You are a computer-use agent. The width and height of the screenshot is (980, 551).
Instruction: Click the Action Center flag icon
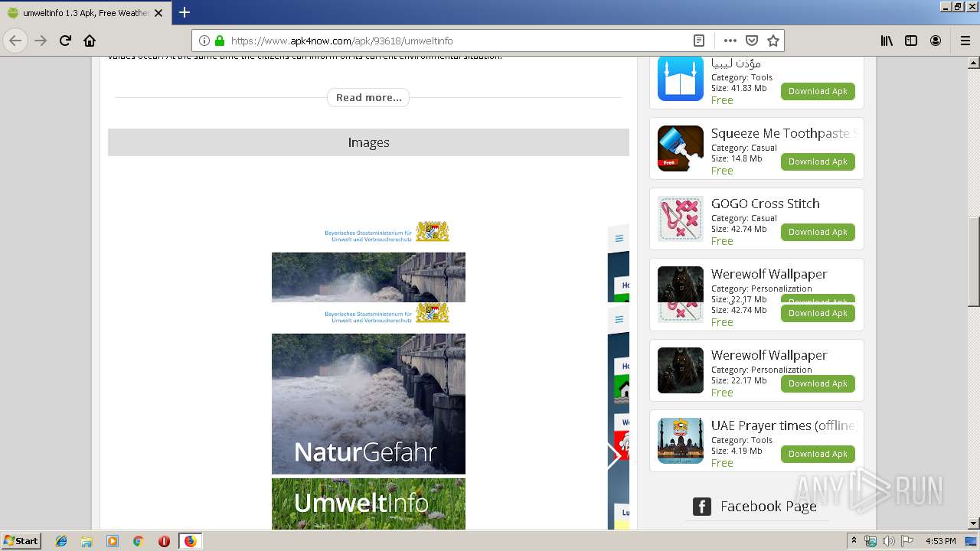906,541
